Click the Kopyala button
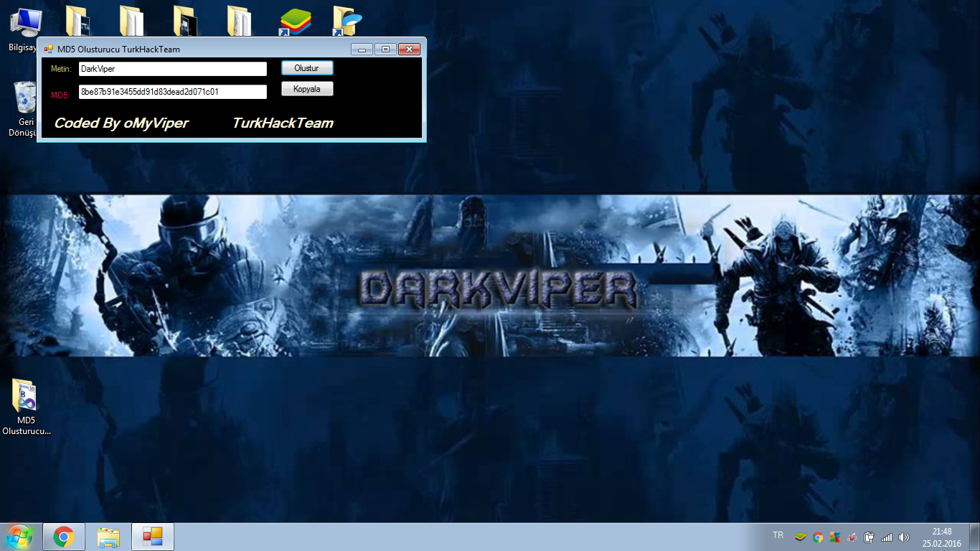Viewport: 980px width, 551px height. (x=307, y=89)
